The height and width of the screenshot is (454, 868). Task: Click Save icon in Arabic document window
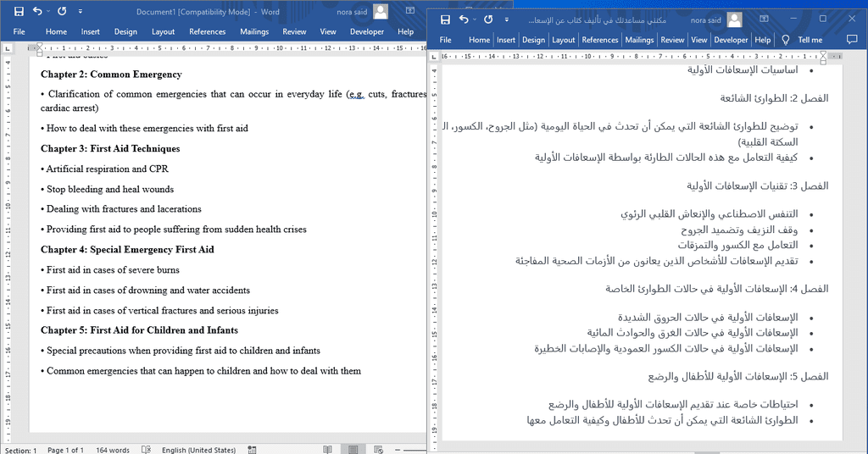(x=445, y=20)
